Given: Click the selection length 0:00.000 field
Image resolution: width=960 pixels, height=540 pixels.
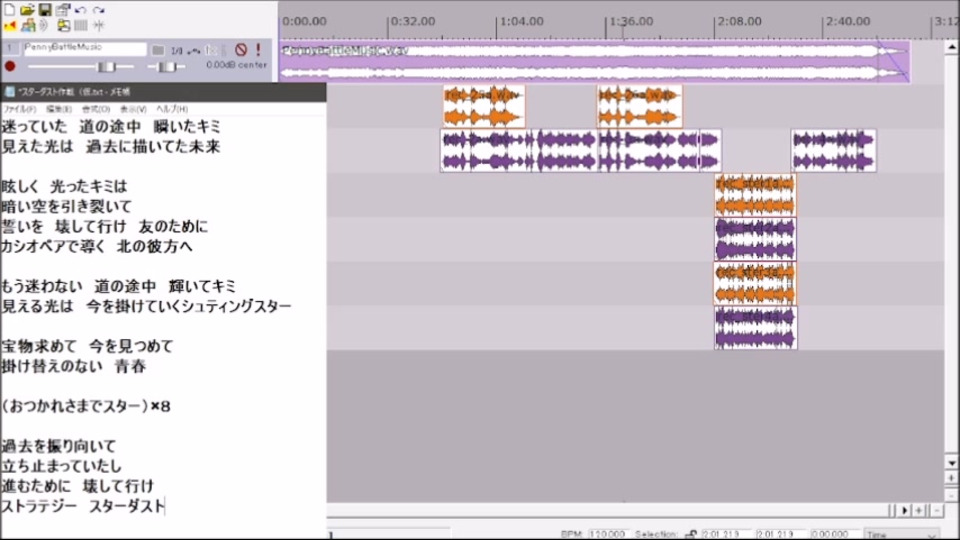Looking at the screenshot, I should click(834, 534).
